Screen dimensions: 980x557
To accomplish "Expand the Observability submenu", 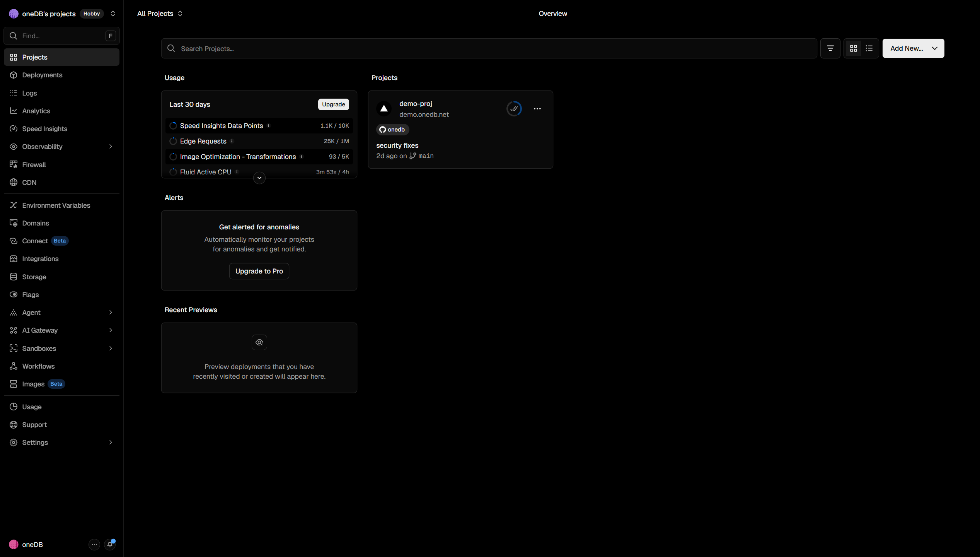I will (x=111, y=147).
